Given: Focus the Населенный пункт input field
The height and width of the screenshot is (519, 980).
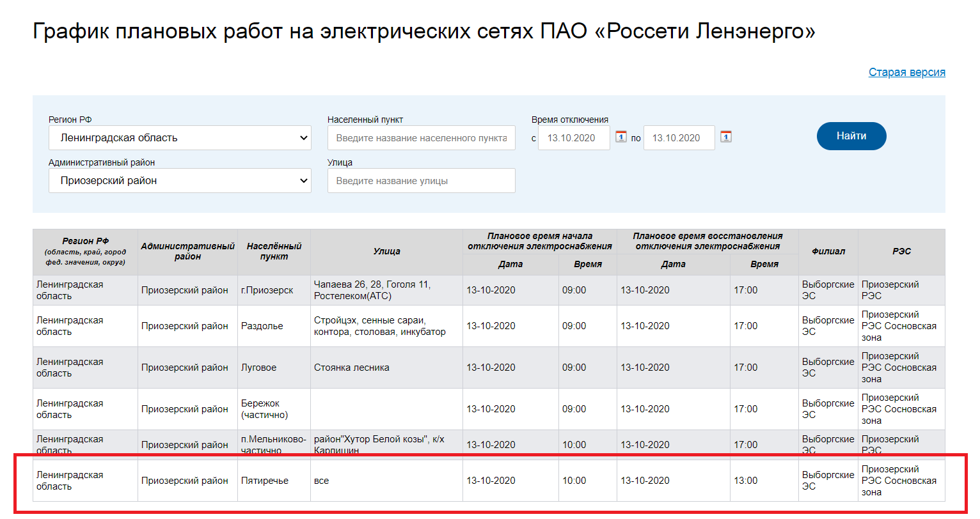Looking at the screenshot, I should [x=421, y=138].
